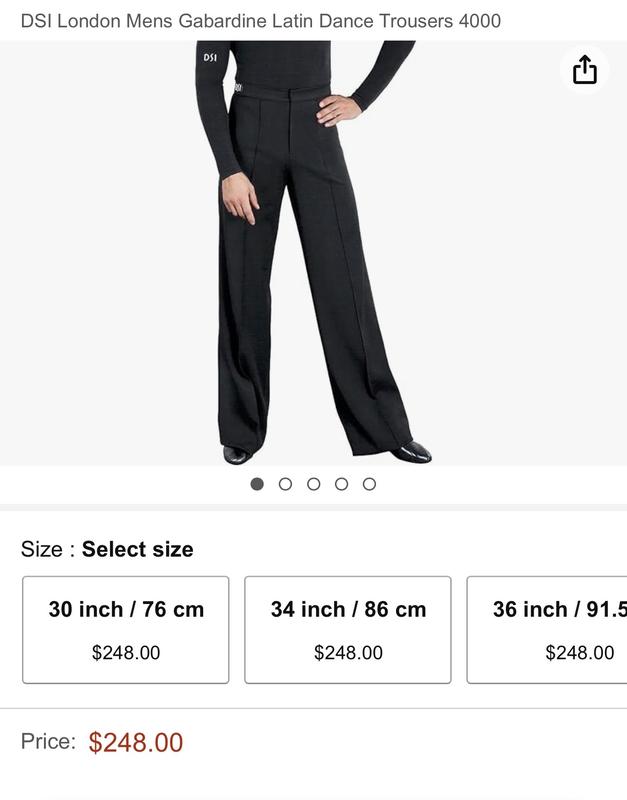Show the fifth image via last dot
Viewport: 627px width, 800px height.
tap(369, 484)
